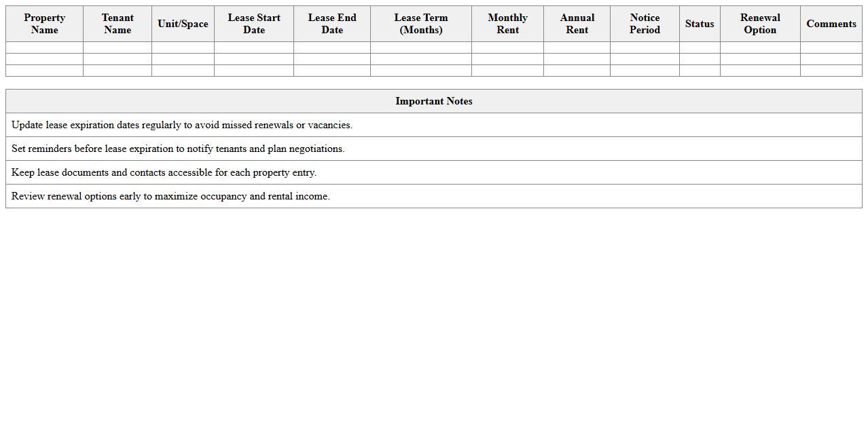Select the Notice Period column header
This screenshot has height=441, width=868.
click(645, 24)
